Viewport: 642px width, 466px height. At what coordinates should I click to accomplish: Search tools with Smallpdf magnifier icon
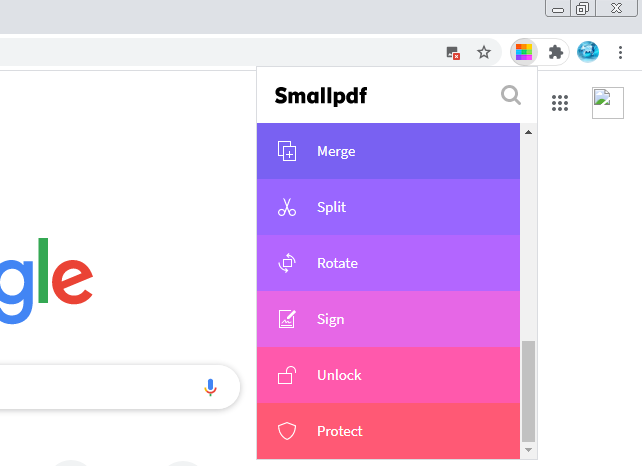tap(511, 95)
